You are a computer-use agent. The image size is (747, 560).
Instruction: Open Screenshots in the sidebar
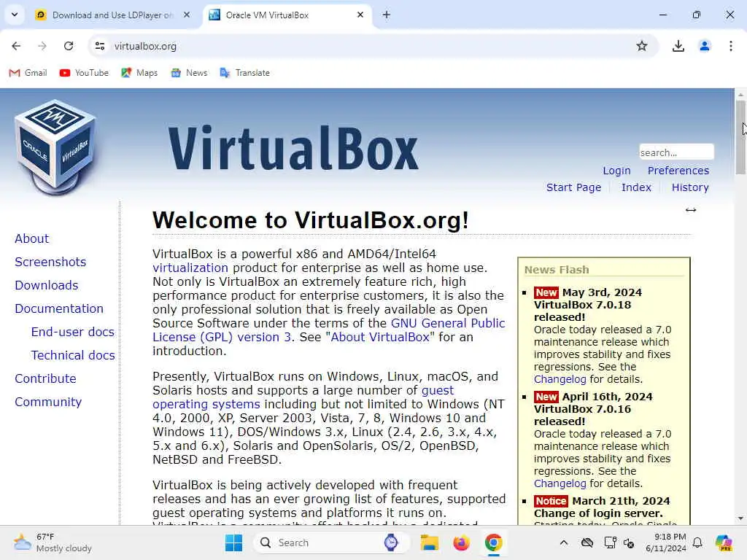[50, 262]
